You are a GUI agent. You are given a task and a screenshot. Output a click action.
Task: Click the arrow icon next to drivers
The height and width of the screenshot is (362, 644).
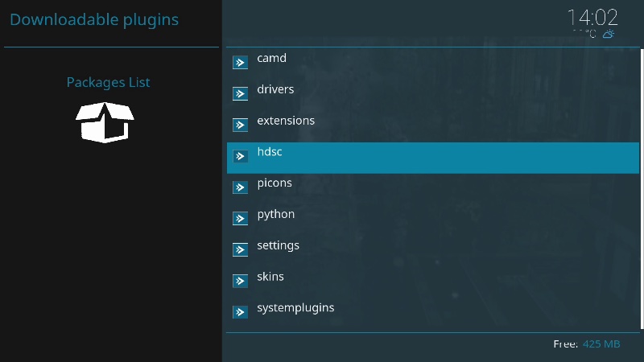[240, 94]
